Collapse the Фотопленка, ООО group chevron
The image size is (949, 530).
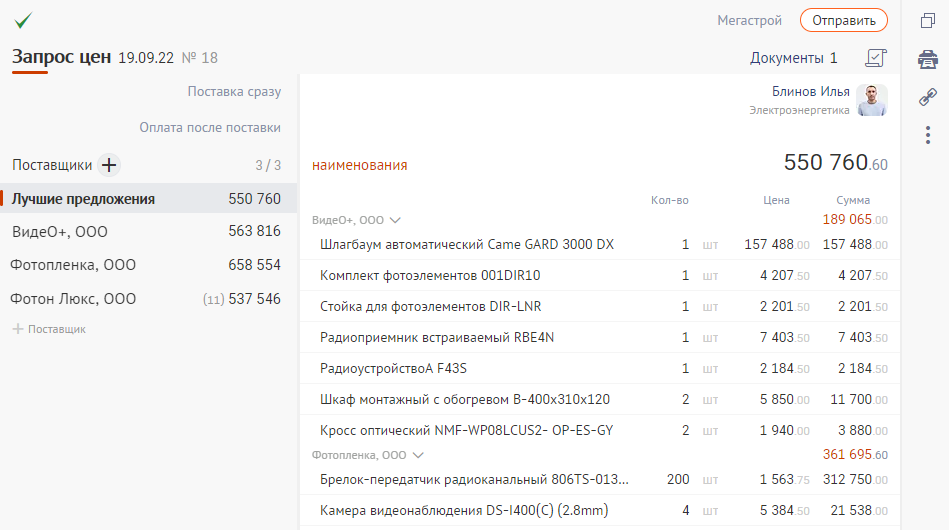click(418, 455)
